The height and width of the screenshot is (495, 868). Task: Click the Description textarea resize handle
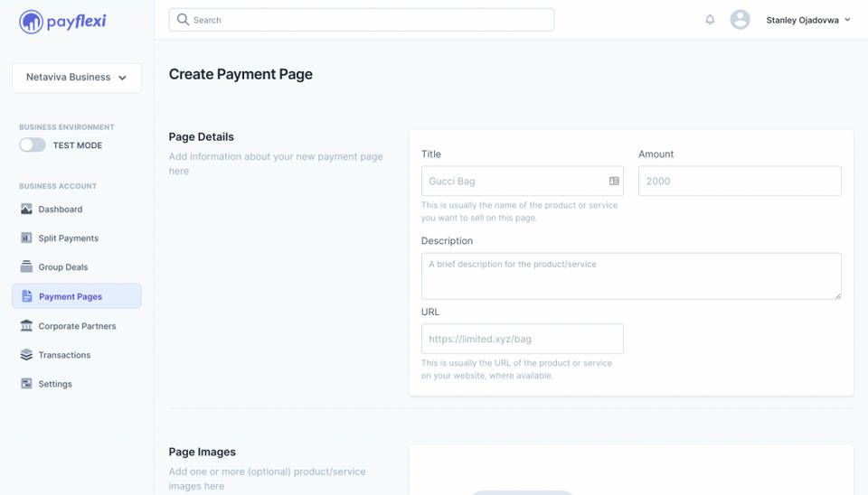click(x=837, y=296)
